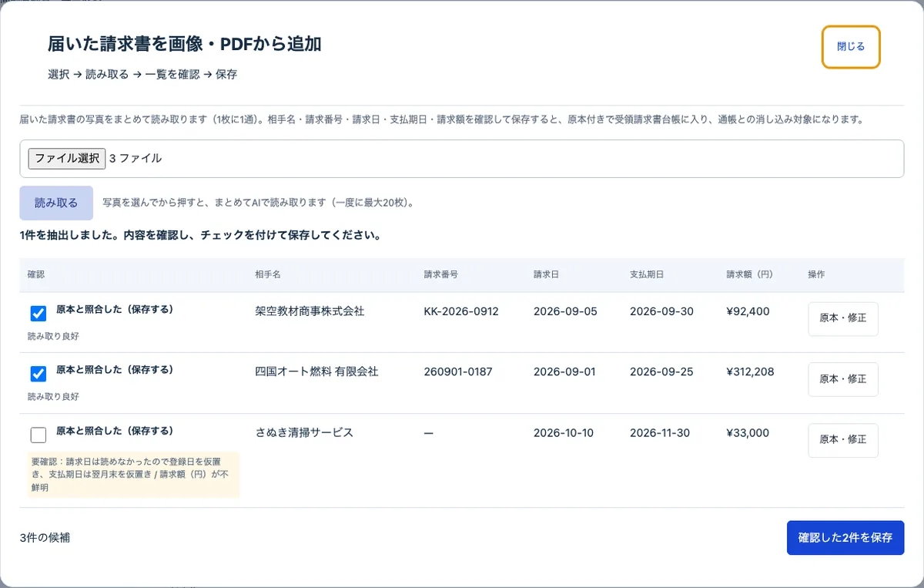924x588 pixels.
Task: Click 読み取り良好 status under 架空教材商事株式会社 row
Action: (53, 336)
